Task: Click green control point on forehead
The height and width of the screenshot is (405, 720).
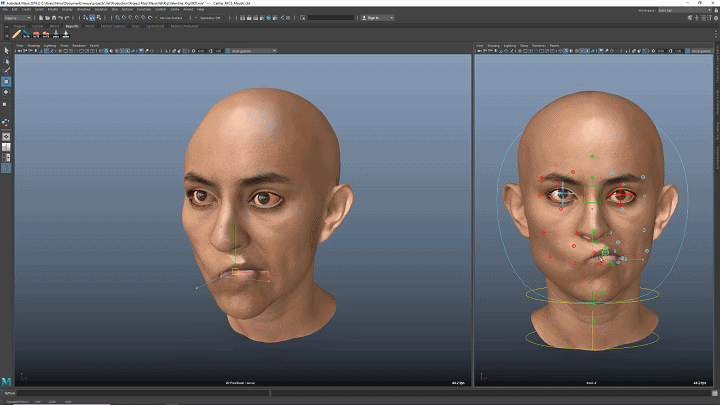Action: pos(593,156)
